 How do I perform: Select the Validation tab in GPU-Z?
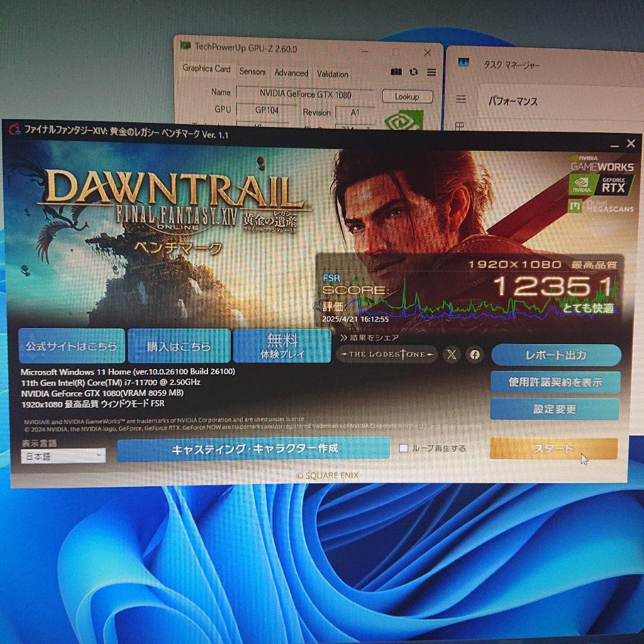(x=332, y=75)
